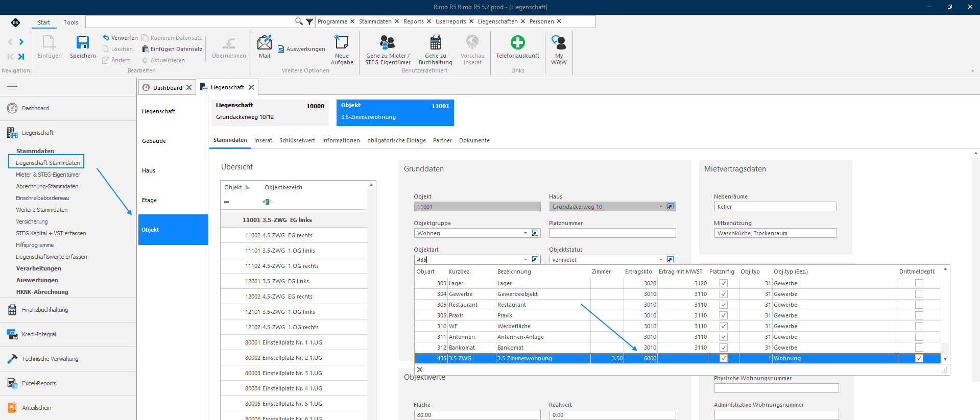
Task: Expand the Objektart dropdown arrow
Action: point(525,260)
